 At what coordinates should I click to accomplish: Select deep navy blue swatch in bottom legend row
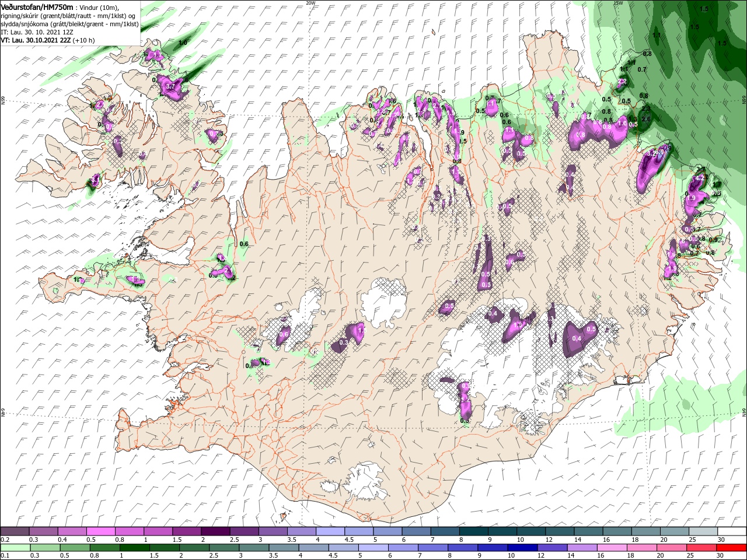[523, 548]
